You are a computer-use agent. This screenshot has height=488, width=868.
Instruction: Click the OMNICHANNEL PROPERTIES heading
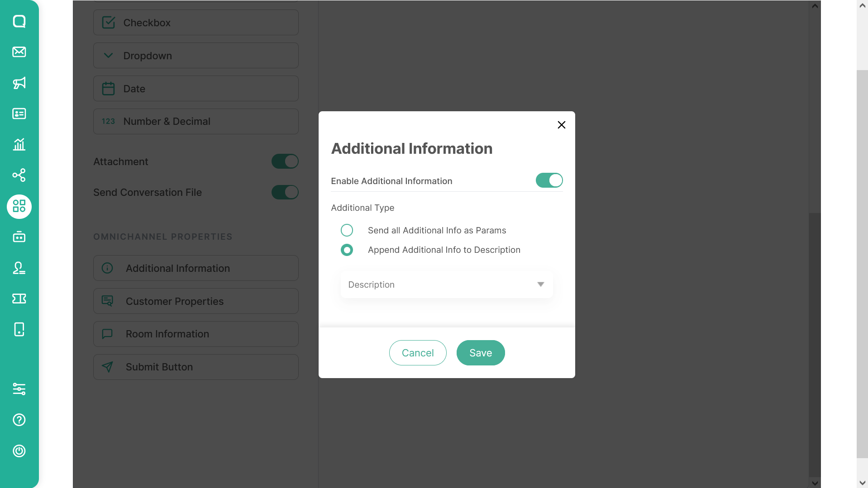(x=163, y=237)
